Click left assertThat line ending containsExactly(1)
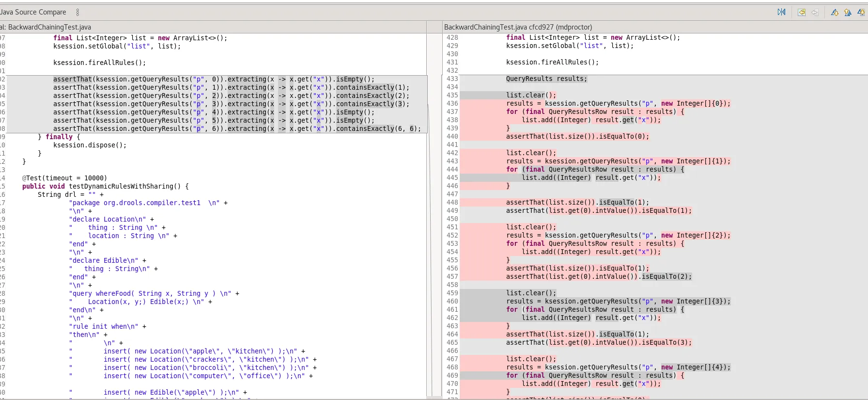The image size is (868, 400). click(231, 87)
